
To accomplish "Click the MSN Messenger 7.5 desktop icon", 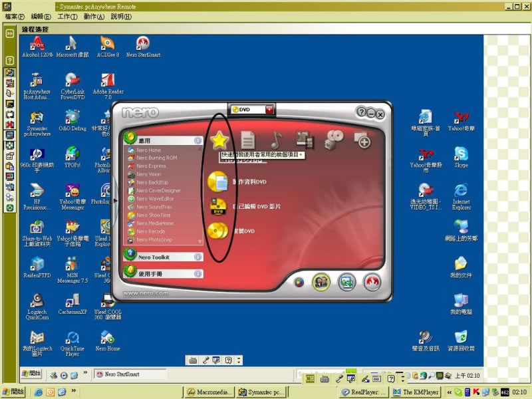I will tap(72, 270).
